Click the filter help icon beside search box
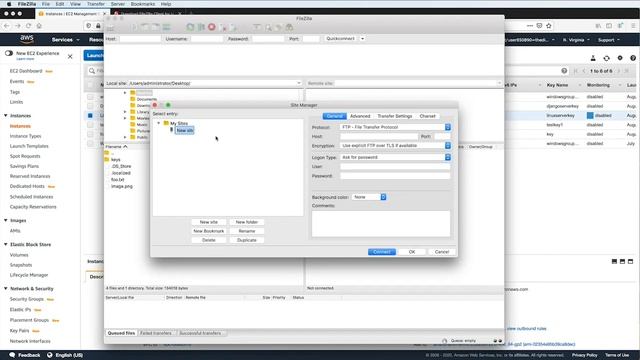 tap(564, 71)
